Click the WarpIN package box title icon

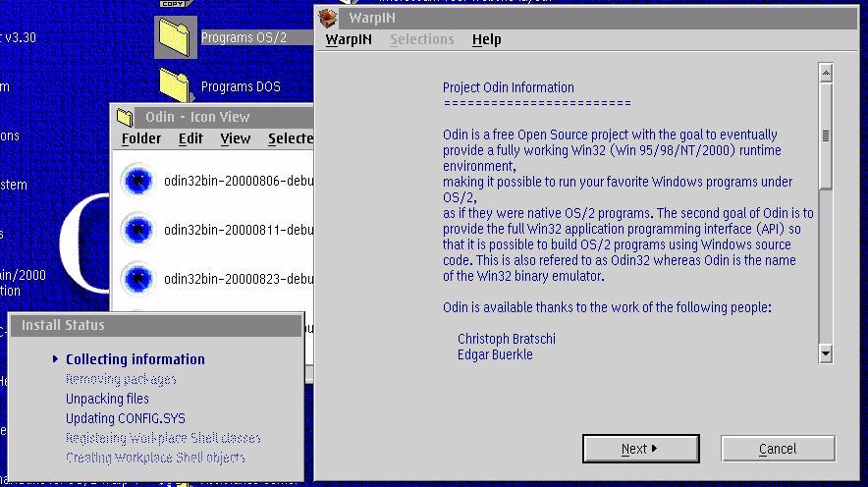[328, 18]
